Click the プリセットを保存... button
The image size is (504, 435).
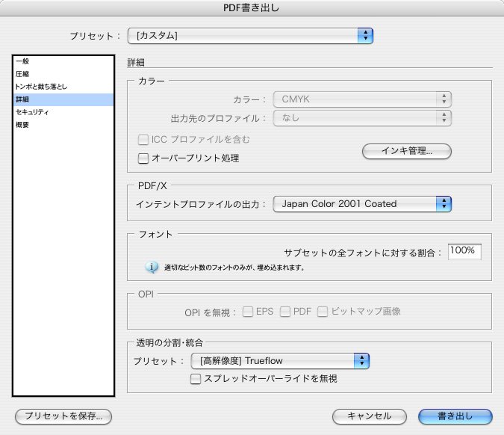tap(63, 416)
